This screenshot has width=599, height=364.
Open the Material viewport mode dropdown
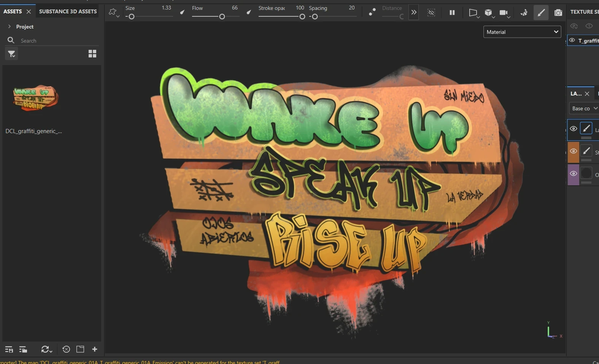[522, 32]
